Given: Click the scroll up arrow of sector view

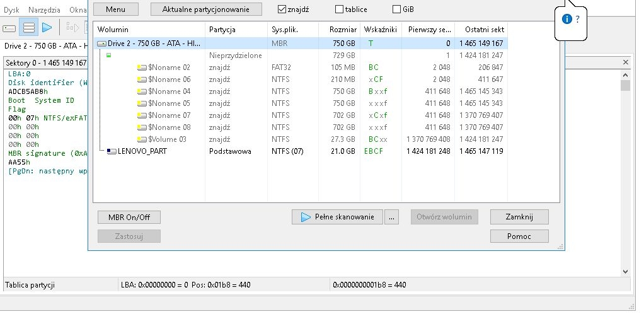Looking at the screenshot, I should click(625, 75).
